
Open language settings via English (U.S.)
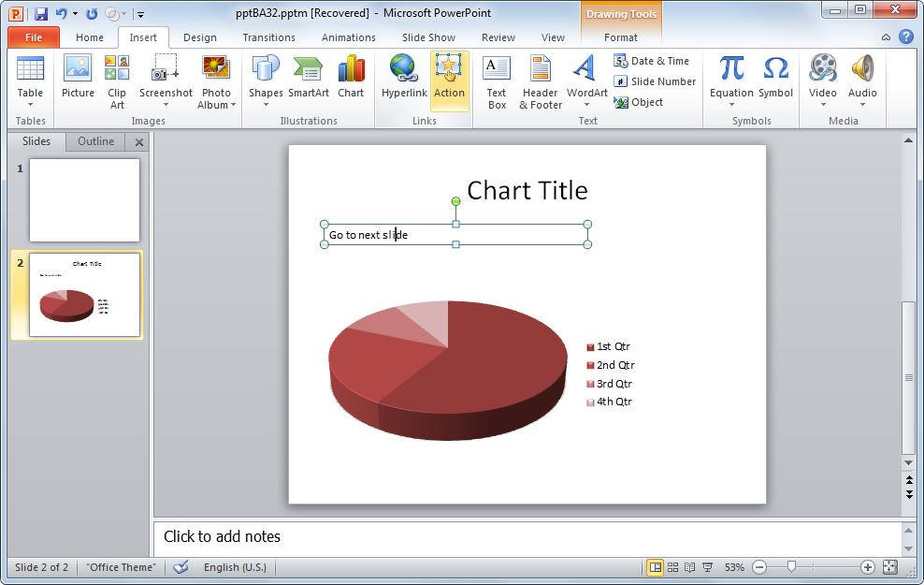pyautogui.click(x=236, y=566)
